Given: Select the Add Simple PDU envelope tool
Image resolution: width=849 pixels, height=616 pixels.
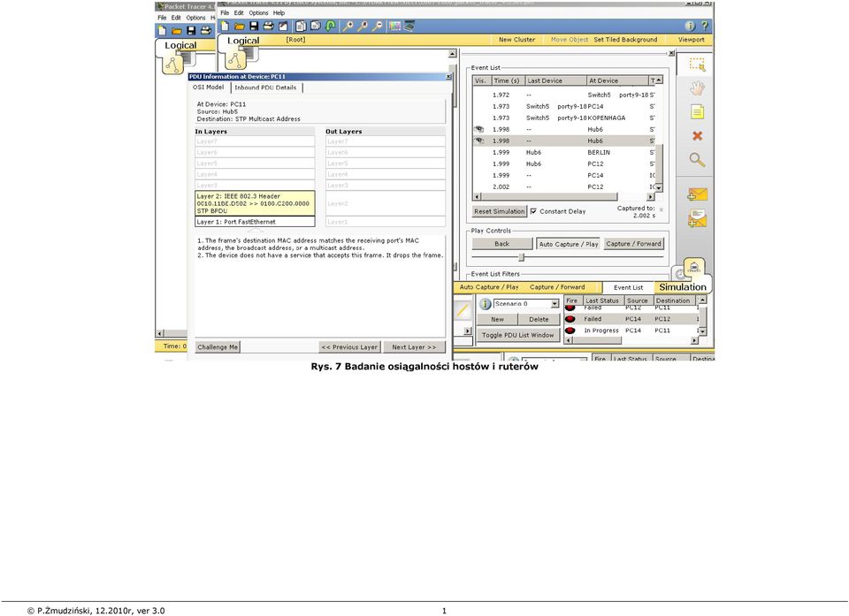Looking at the screenshot, I should pyautogui.click(x=698, y=194).
